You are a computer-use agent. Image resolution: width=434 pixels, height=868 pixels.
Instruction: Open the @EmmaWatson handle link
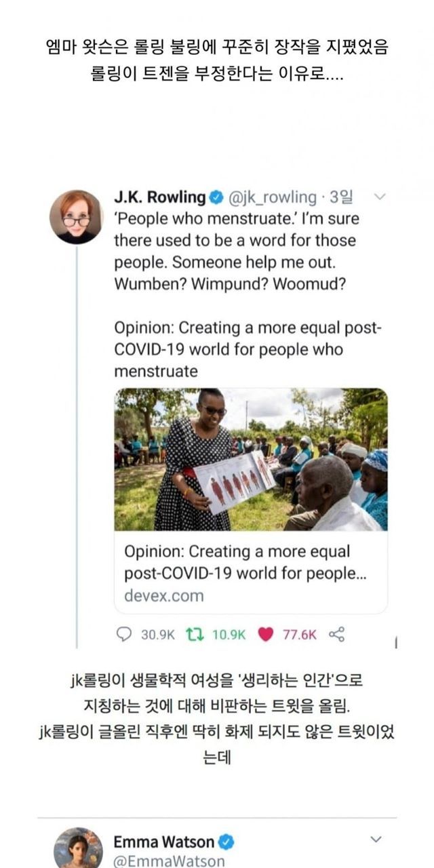pyautogui.click(x=169, y=861)
